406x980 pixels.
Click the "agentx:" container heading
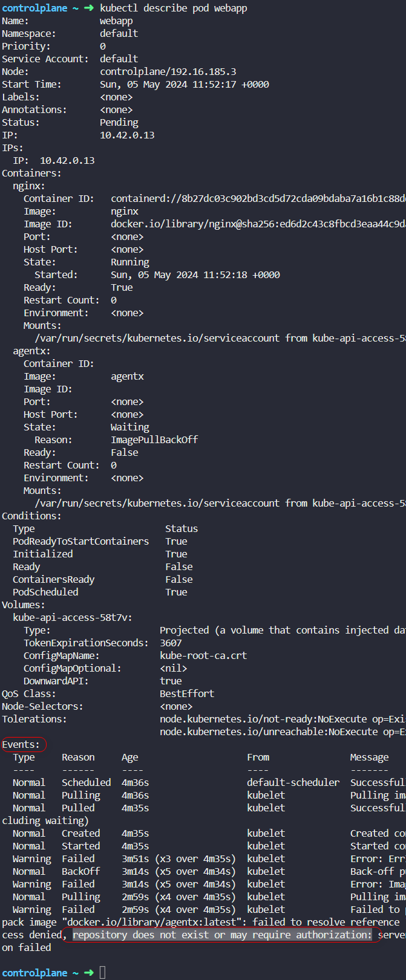click(x=31, y=351)
